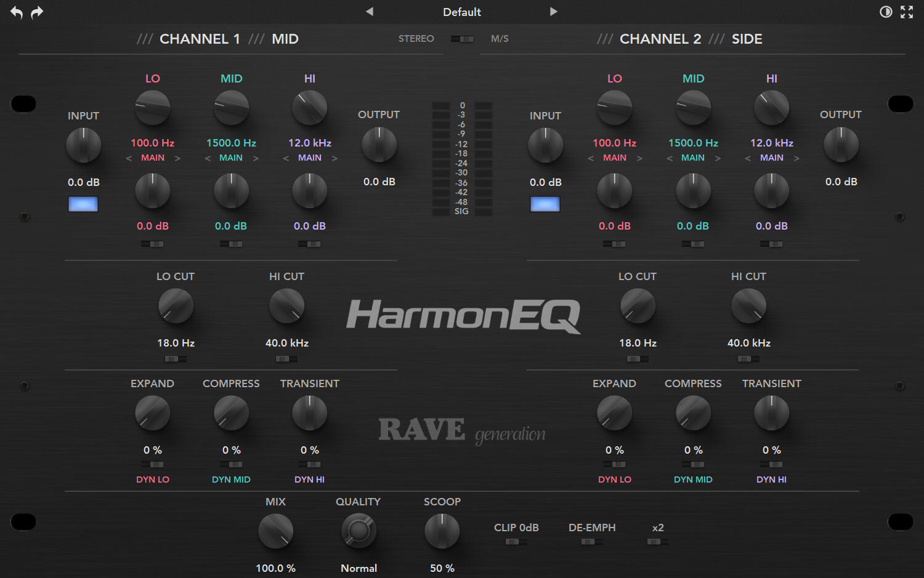Click the Normal quality setting
Viewport: 924px width, 578px height.
(359, 568)
